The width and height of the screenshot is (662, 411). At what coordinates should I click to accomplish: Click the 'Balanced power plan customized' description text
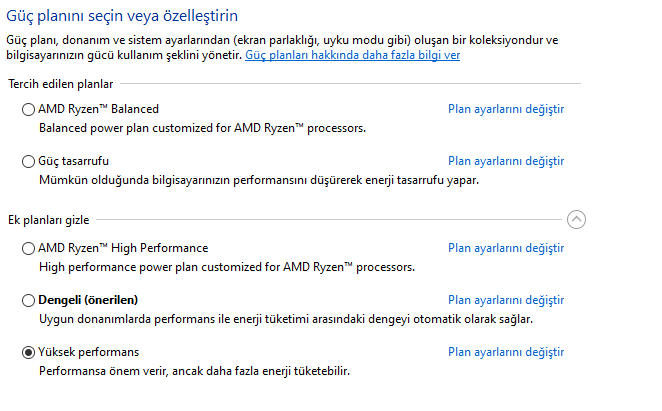(202, 128)
